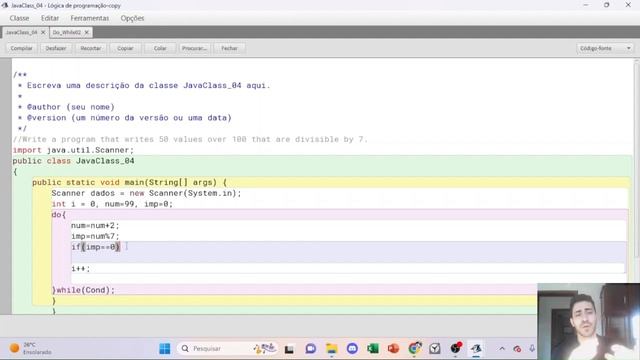Launch PowerPoint from the taskbar
The width and height of the screenshot is (640, 360).
tap(393, 349)
